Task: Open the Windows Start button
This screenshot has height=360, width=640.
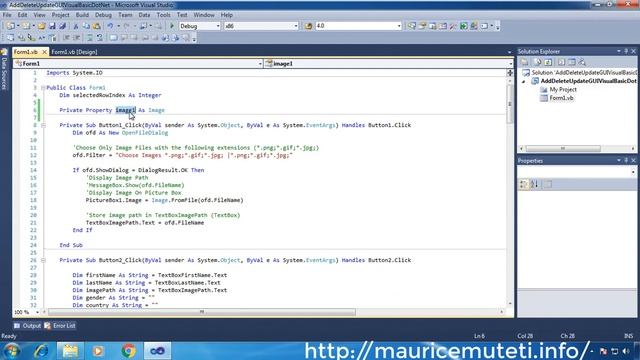Action: (12, 351)
